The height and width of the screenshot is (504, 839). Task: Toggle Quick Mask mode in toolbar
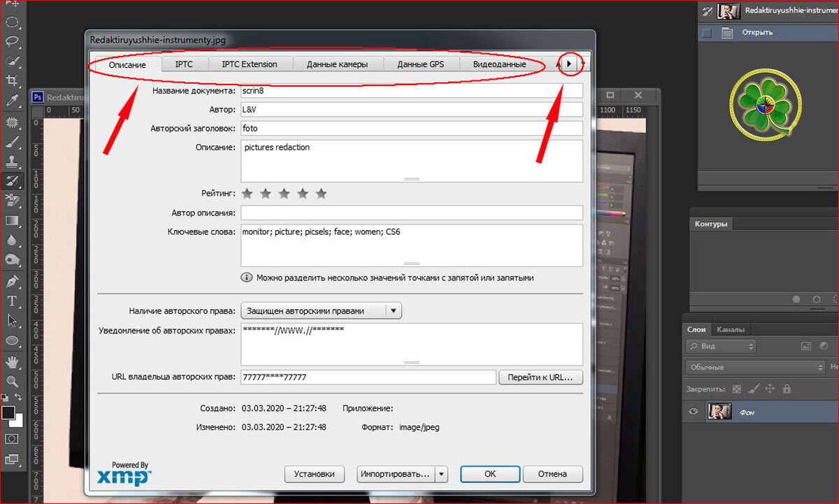pos(12,438)
